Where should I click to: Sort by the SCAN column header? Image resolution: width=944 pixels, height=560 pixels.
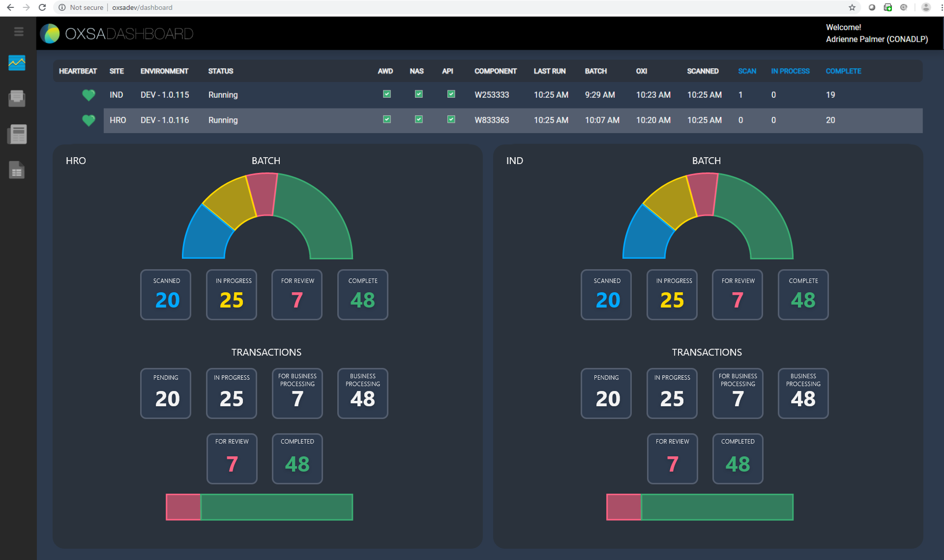[x=747, y=71]
